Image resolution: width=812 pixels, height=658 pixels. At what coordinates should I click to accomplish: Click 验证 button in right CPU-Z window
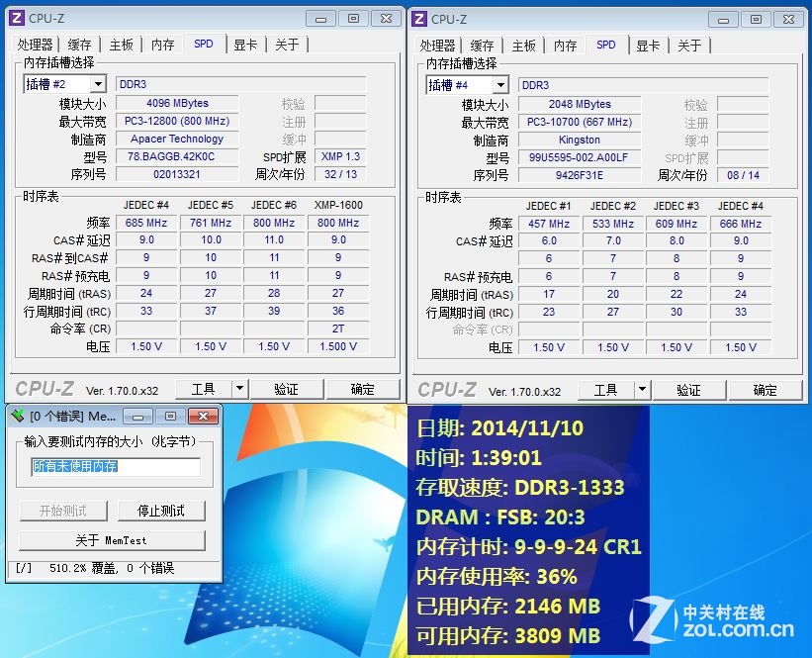[x=688, y=390]
